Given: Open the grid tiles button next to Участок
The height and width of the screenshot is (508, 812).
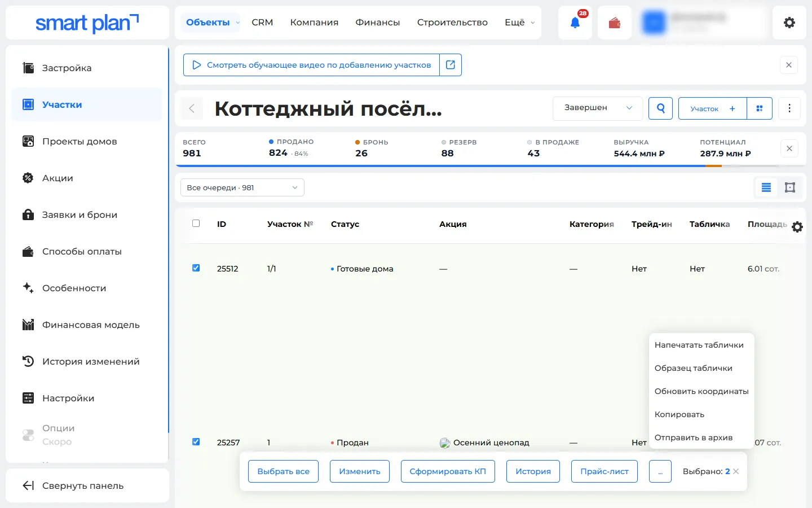Looking at the screenshot, I should [760, 108].
